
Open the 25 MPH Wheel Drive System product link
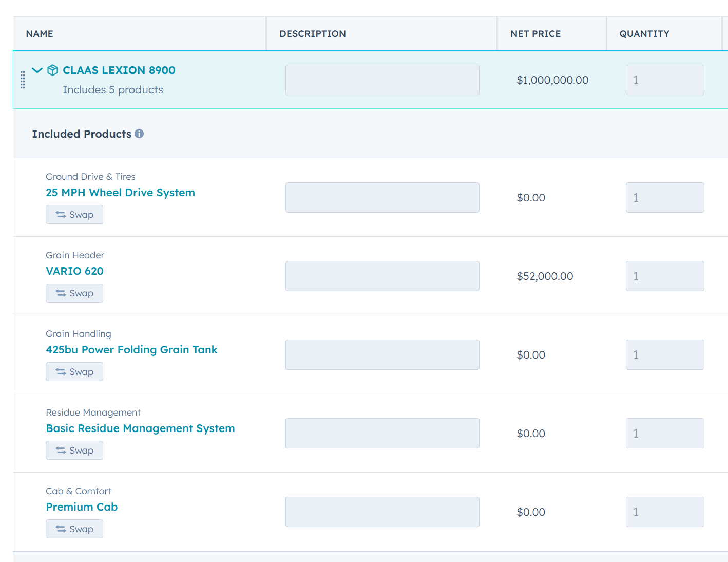tap(120, 192)
